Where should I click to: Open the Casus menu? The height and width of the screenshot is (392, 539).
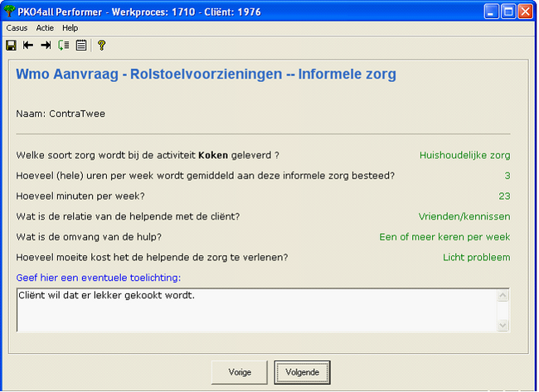(17, 27)
